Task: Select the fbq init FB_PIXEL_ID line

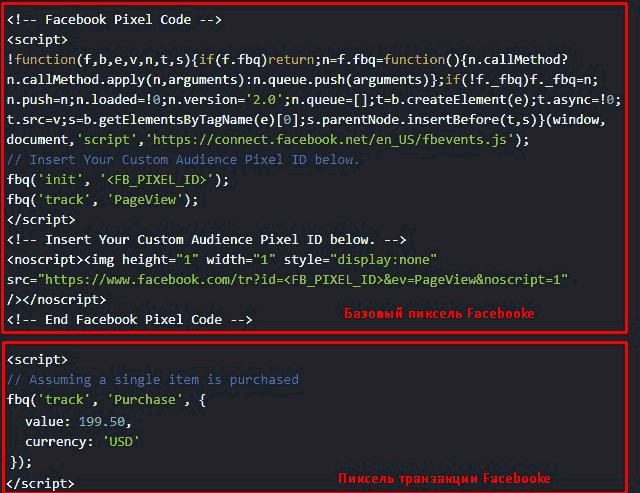Action: coord(118,180)
